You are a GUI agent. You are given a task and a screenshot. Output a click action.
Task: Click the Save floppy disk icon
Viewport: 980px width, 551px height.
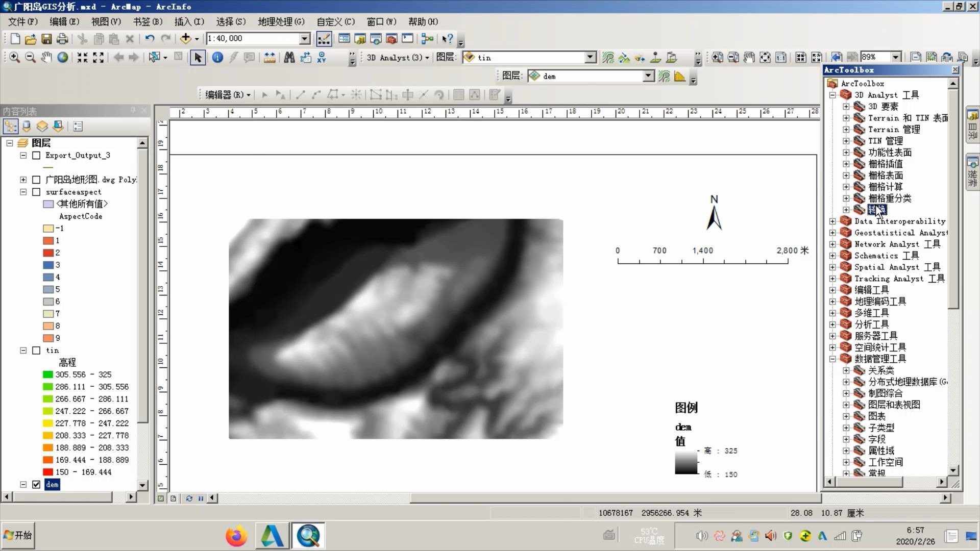46,39
